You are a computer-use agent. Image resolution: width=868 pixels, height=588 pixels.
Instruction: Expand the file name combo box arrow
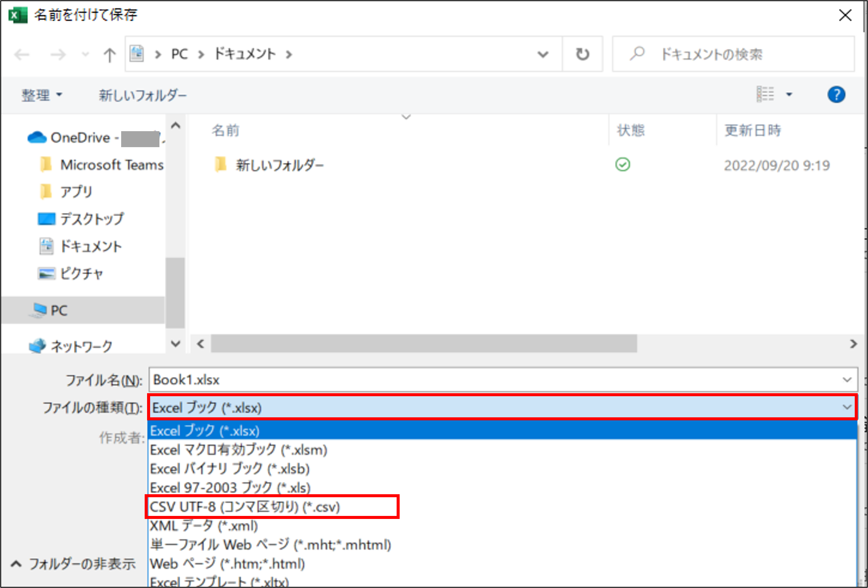point(847,380)
